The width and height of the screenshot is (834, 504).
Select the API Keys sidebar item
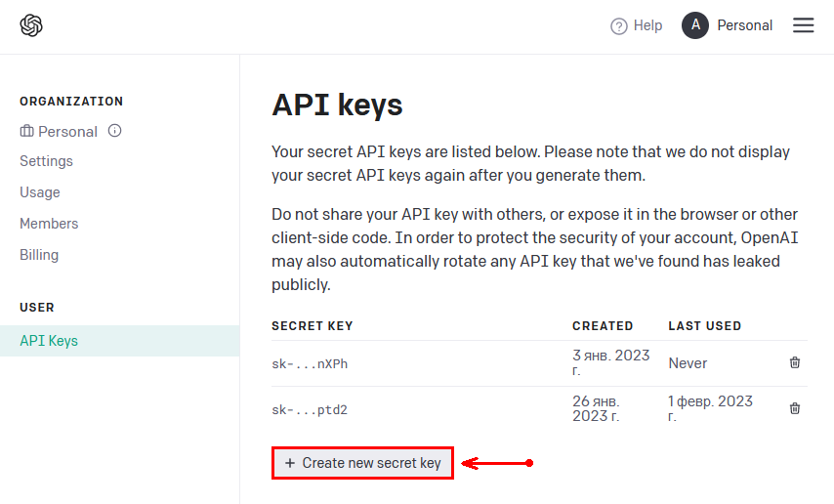click(49, 341)
